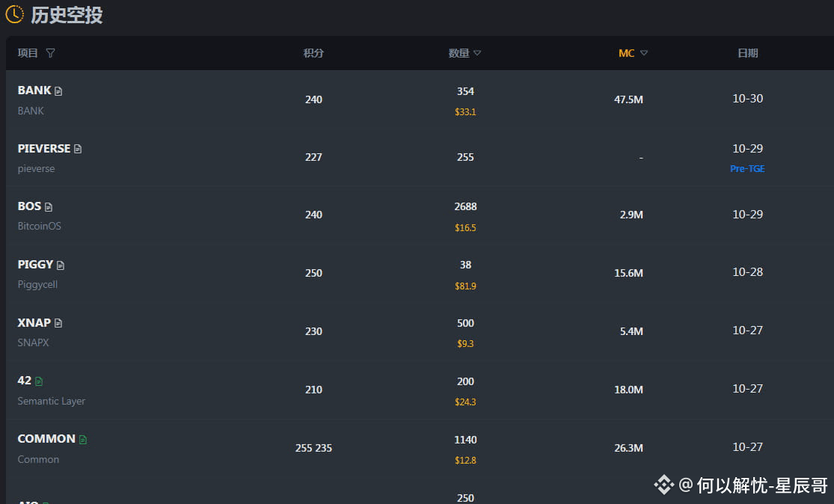Open the green document icon next to COMMON
The width and height of the screenshot is (834, 504).
tap(83, 440)
